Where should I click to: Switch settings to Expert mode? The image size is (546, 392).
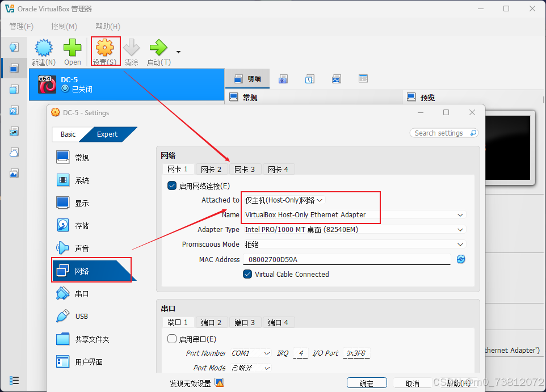click(x=107, y=134)
